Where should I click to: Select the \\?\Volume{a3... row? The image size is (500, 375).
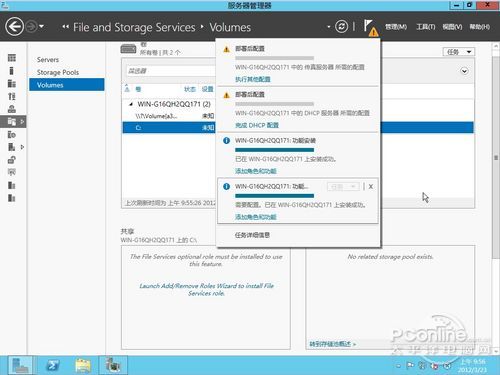pos(169,116)
